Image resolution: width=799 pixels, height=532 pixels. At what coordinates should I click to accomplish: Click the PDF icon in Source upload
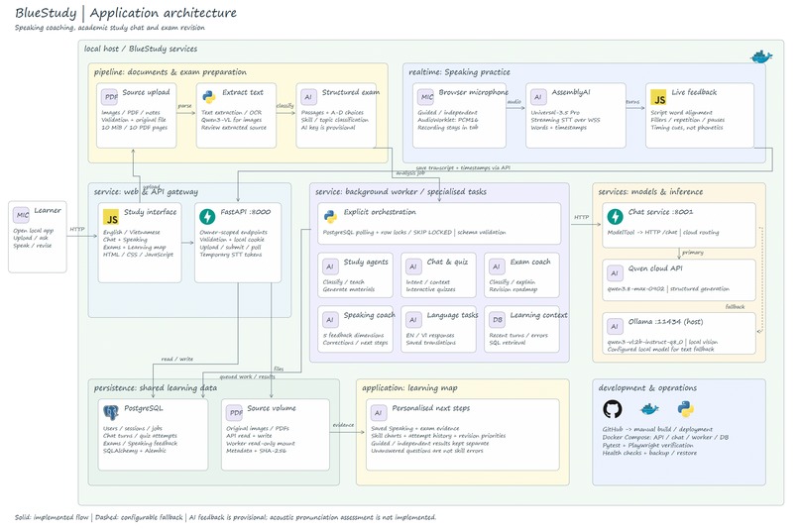pyautogui.click(x=110, y=97)
